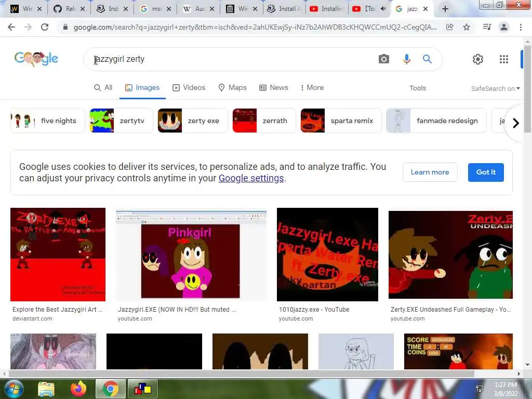Go forward with the forward arrow
Screen dimensions: 532x399
[x=28, y=27]
